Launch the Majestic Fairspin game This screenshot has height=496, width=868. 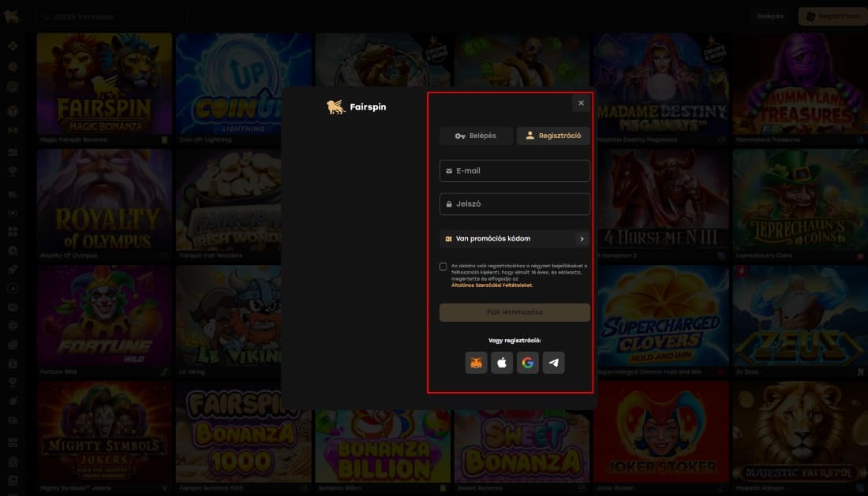pos(800,432)
